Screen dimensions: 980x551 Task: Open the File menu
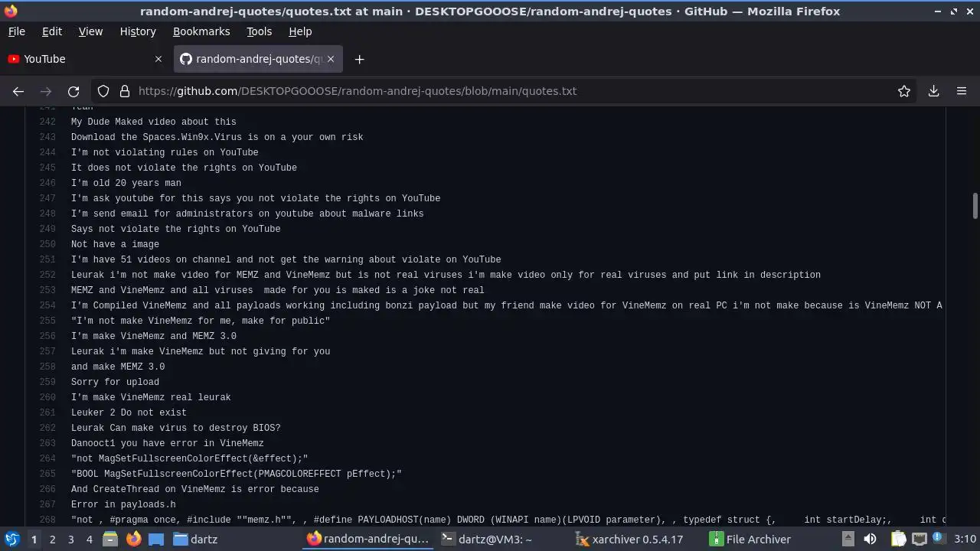[16, 31]
